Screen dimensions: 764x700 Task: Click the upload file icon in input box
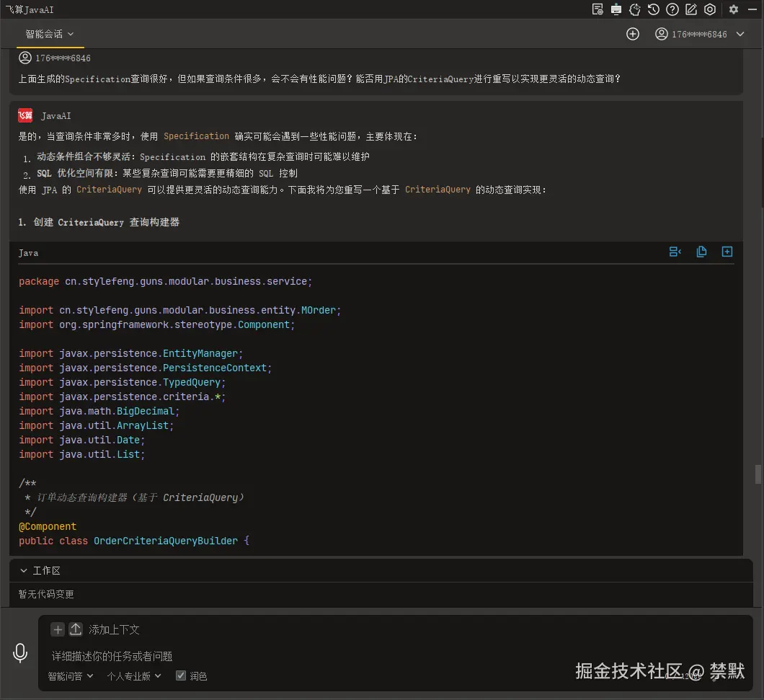pyautogui.click(x=76, y=629)
